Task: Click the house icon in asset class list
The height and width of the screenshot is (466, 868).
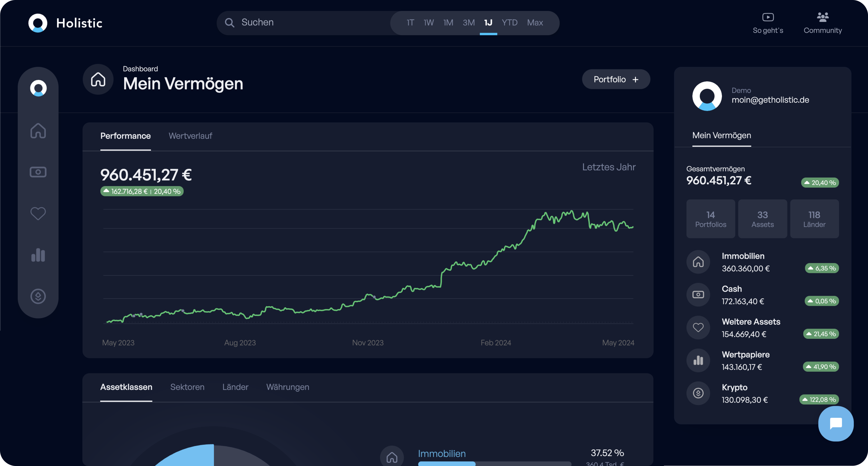Action: [392, 457]
